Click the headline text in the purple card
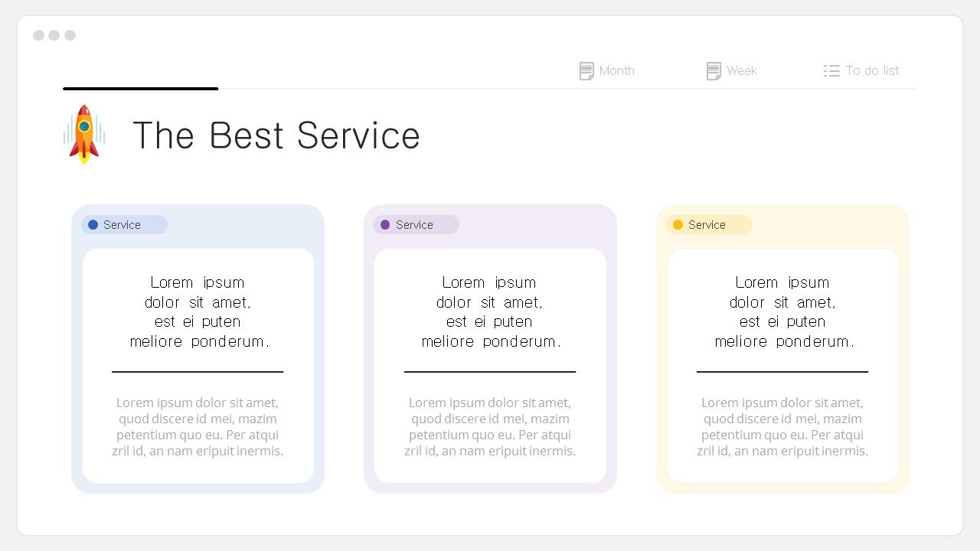The image size is (980, 551). [x=490, y=311]
